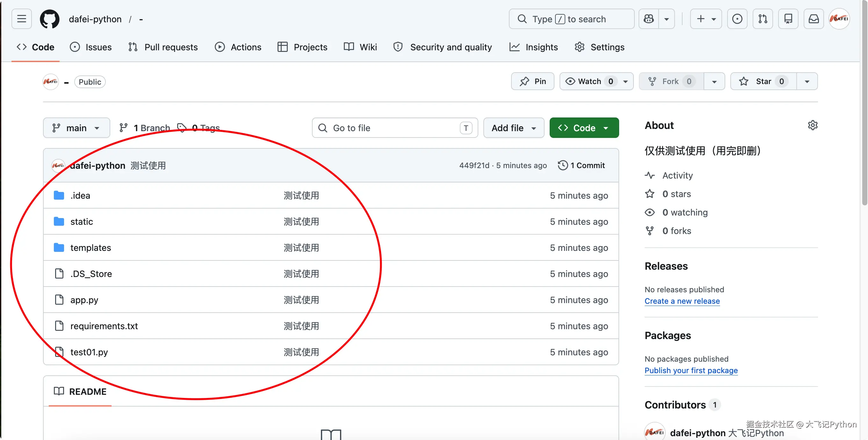Image resolution: width=868 pixels, height=440 pixels.
Task: Open the Security and quality tab
Action: (442, 47)
